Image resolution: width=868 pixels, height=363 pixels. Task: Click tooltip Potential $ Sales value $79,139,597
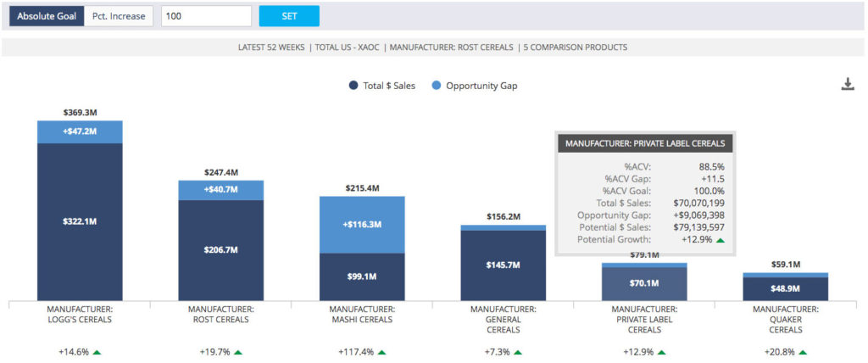[x=698, y=227]
